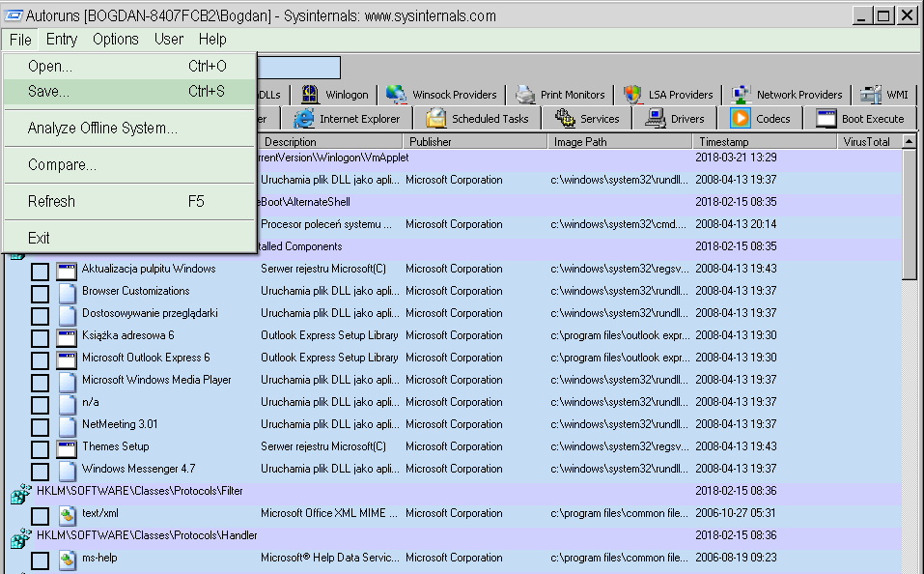
Task: Click the vertical scrollbar thumb
Action: click(x=910, y=215)
